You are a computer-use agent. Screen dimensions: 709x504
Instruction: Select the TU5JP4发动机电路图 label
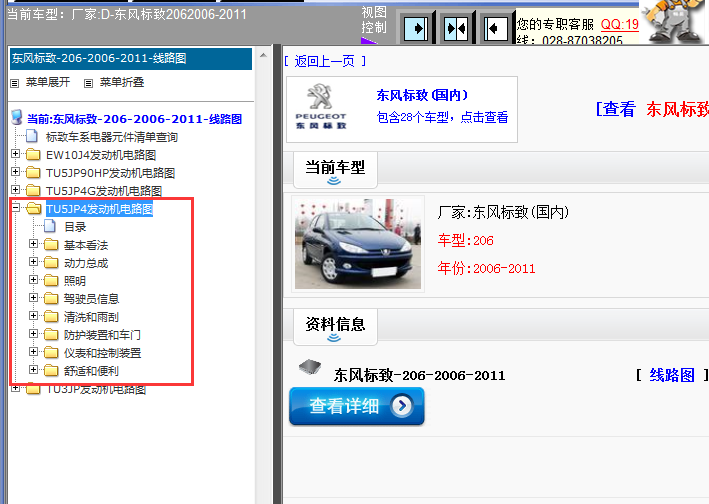(x=99, y=209)
